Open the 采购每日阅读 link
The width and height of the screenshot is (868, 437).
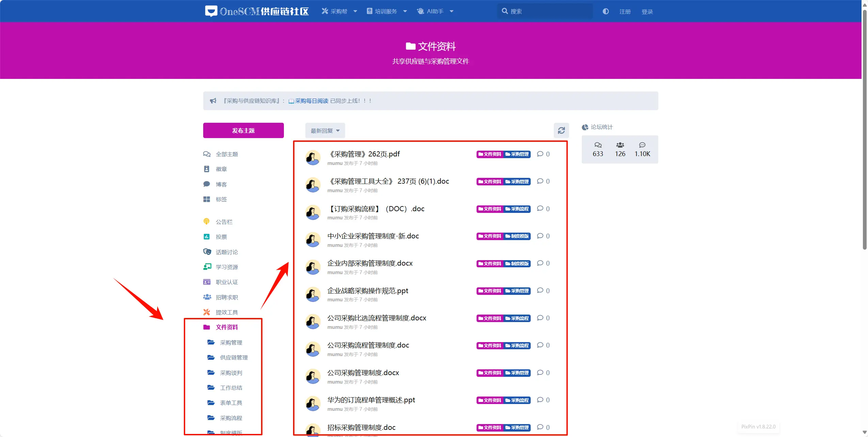point(310,101)
